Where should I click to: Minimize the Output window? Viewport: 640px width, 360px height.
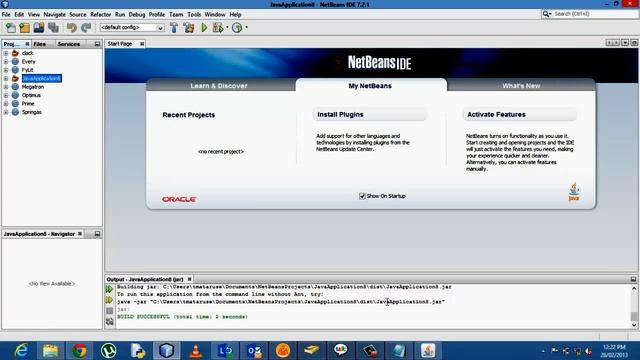[x=633, y=279]
